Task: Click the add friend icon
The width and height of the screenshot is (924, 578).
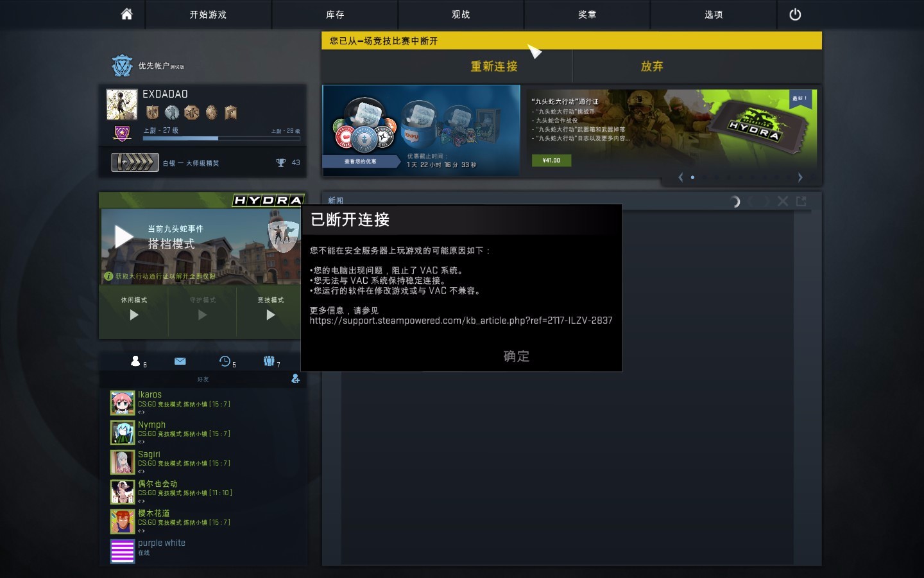Action: 295,379
